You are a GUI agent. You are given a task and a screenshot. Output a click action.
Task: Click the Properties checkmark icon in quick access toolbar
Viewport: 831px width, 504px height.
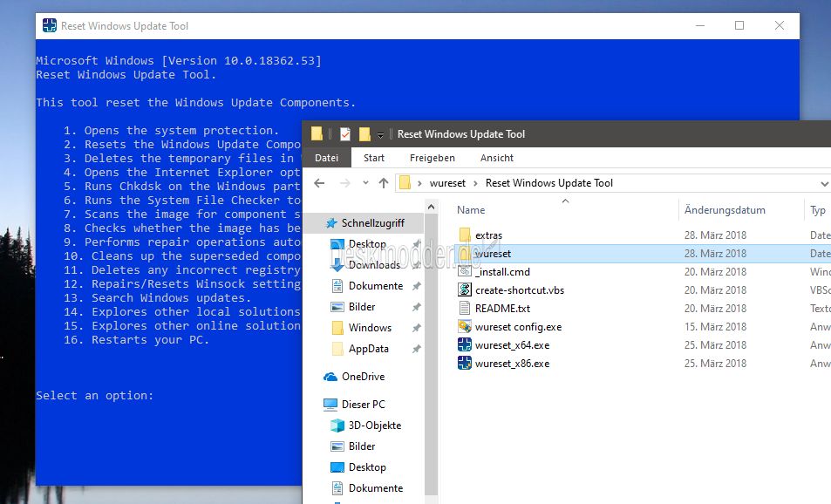click(x=345, y=134)
